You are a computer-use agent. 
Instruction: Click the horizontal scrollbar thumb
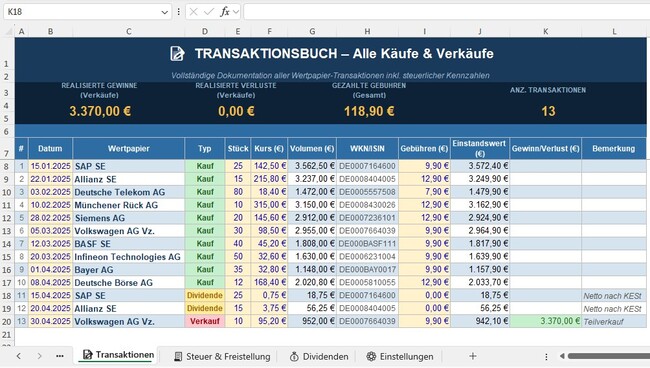609,356
